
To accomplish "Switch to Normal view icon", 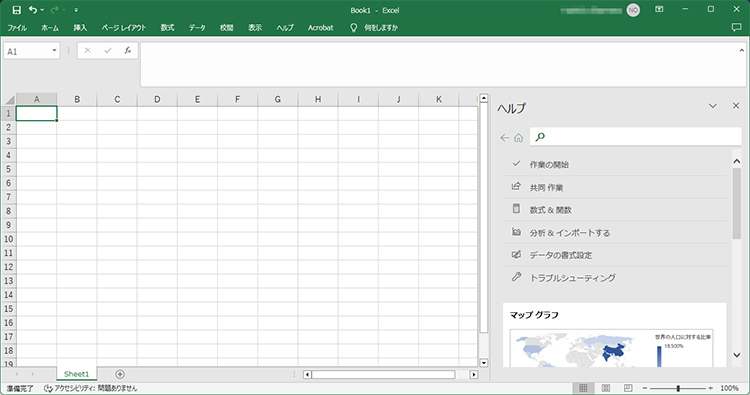I will pos(583,388).
